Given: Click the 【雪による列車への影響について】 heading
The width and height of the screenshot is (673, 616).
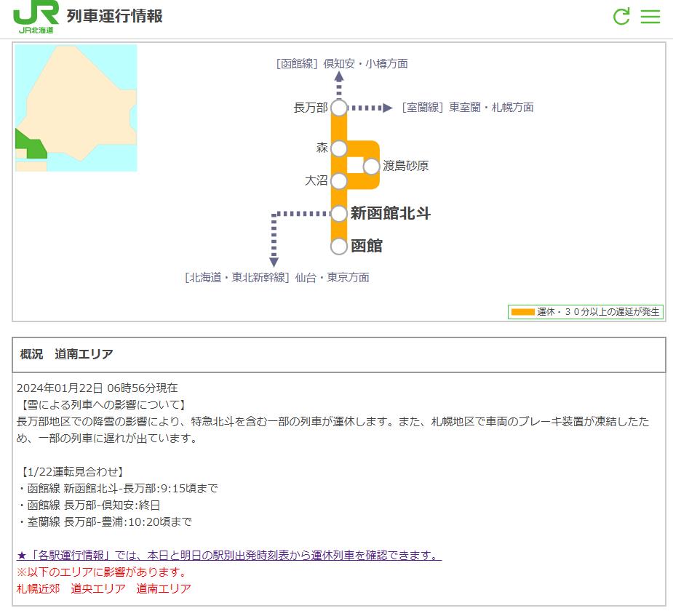Looking at the screenshot, I should pyautogui.click(x=102, y=404).
